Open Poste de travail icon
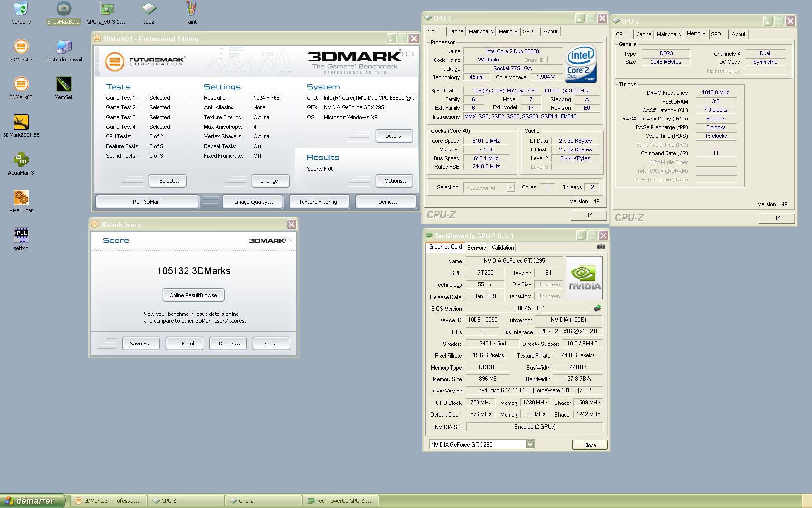This screenshot has height=508, width=812. (x=63, y=51)
